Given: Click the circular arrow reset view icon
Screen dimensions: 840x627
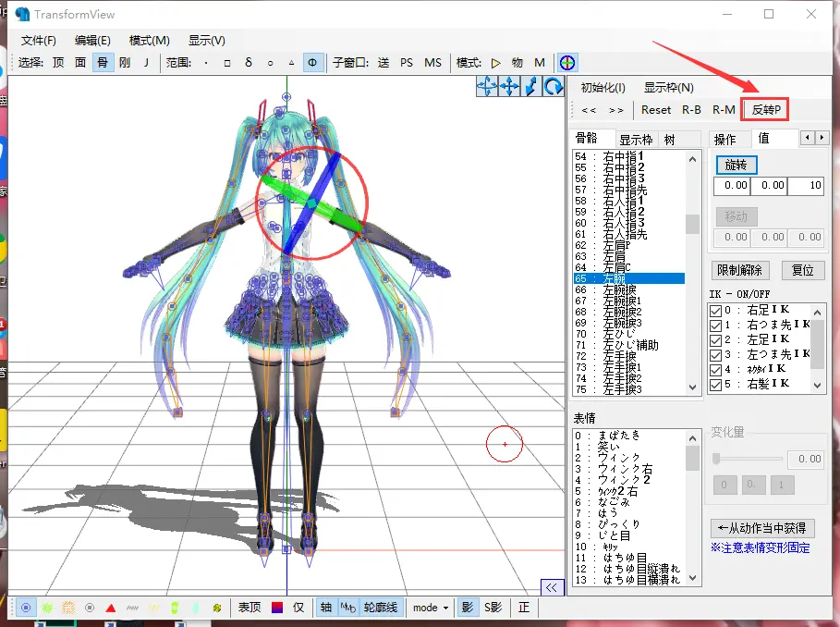Looking at the screenshot, I should 554,86.
